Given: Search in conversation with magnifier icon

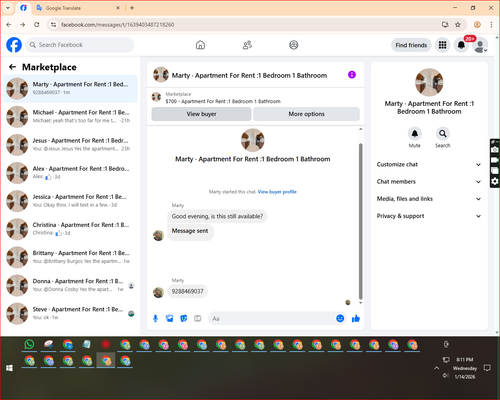Looking at the screenshot, I should point(443,134).
